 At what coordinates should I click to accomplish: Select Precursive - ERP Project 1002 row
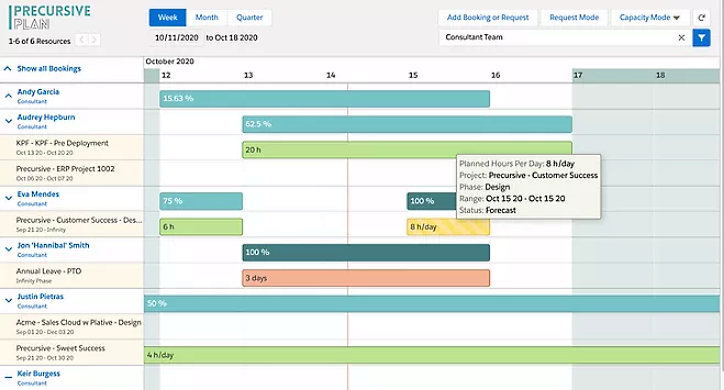[x=72, y=173]
